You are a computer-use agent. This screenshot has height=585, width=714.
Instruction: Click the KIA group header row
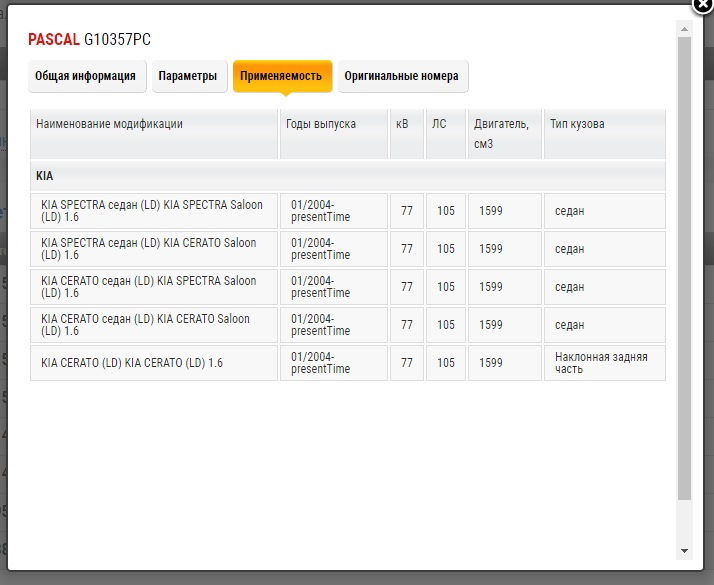348,176
